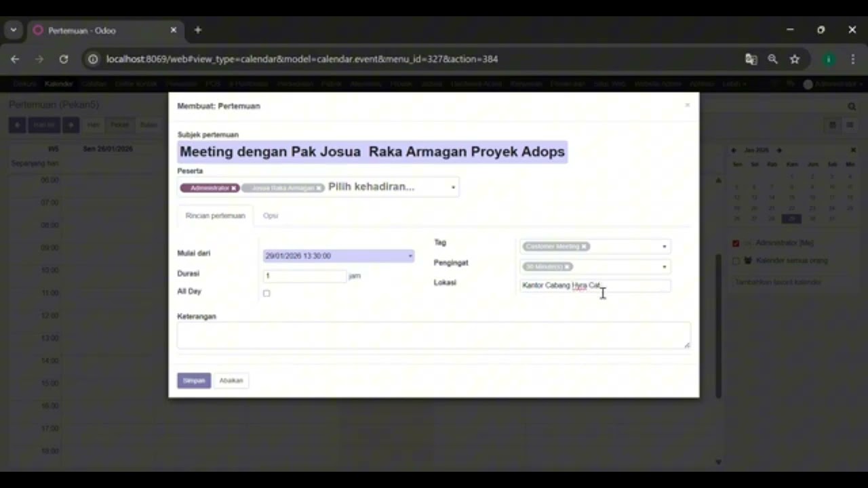The height and width of the screenshot is (488, 868).
Task: Go back using the browser back arrow
Action: [x=15, y=59]
